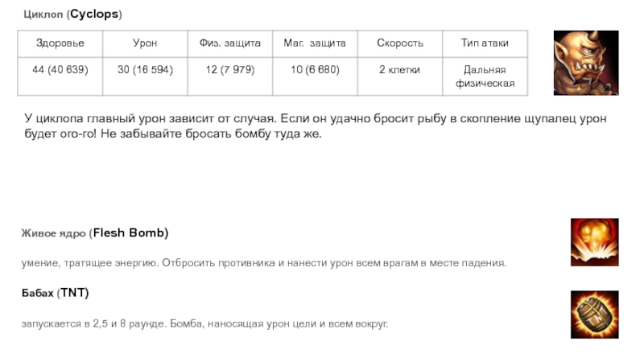Click the TNT barrel skill icon
644x362 pixels.
[x=594, y=315]
